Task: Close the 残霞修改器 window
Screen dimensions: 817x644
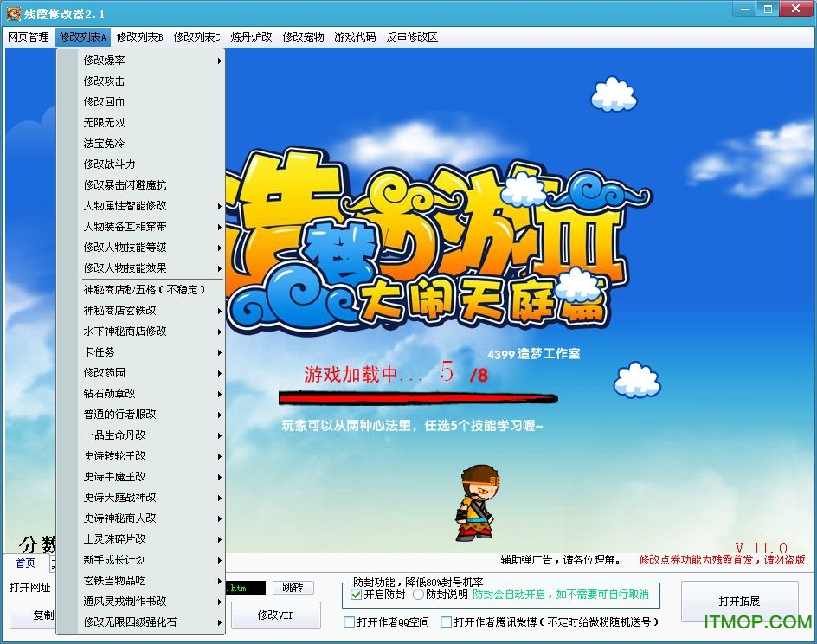Action: pos(795,9)
